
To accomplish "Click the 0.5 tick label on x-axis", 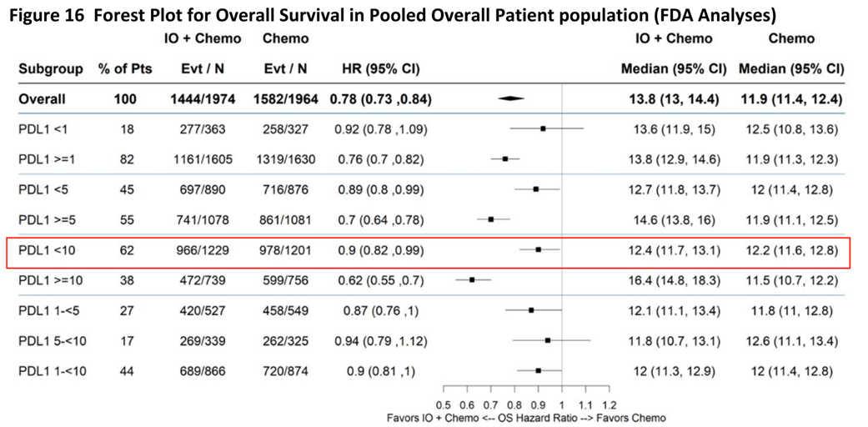I will coord(444,403).
